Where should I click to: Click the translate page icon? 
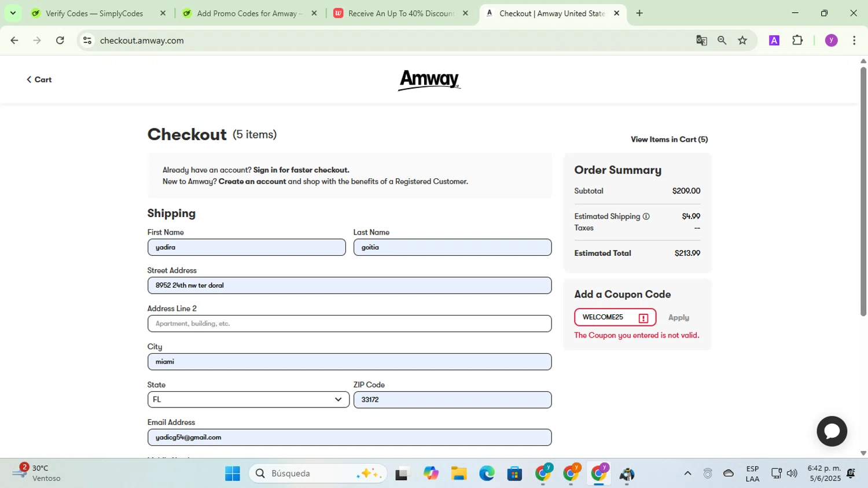click(x=701, y=41)
